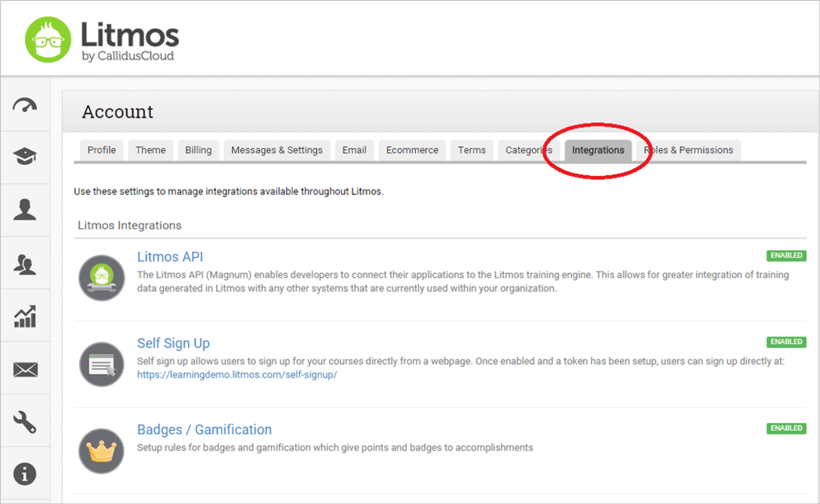Click the Litmos wordmark text in header
The width and height of the screenshot is (820, 504).
(130, 35)
